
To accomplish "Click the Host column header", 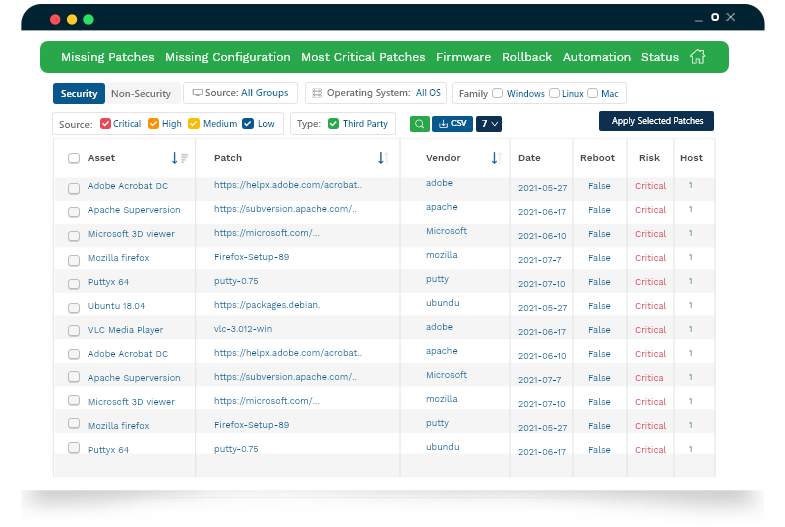I will click(x=691, y=158).
